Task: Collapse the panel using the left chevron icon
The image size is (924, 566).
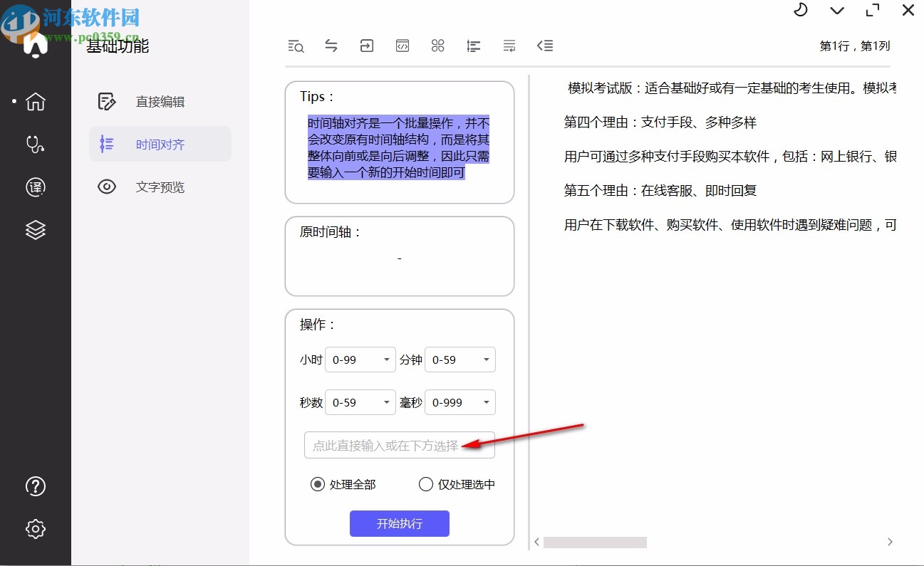Action: coord(545,46)
